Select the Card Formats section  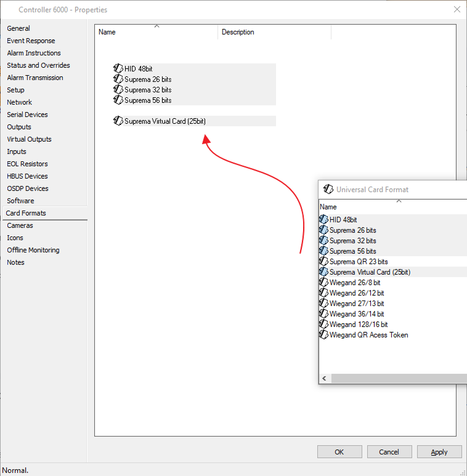[x=26, y=213]
